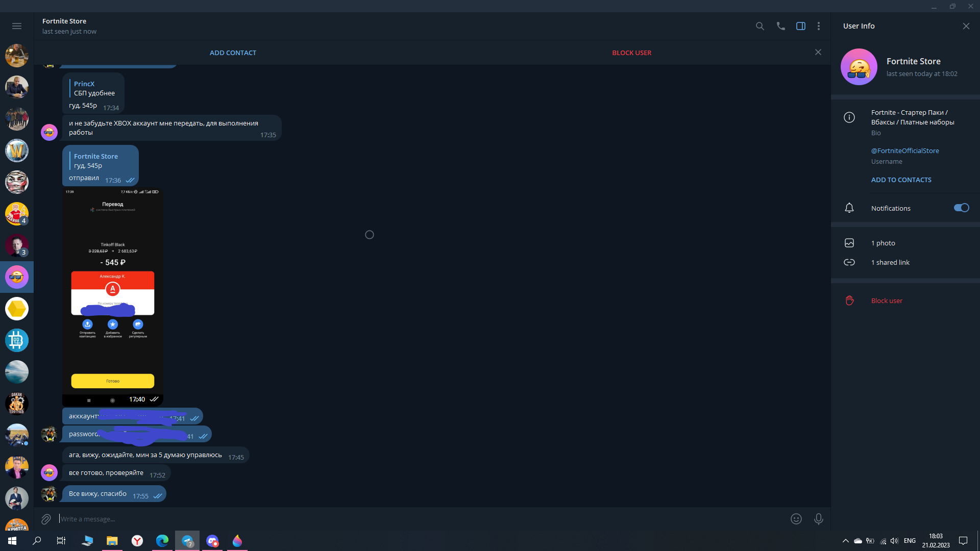Image resolution: width=980 pixels, height=551 pixels.
Task: Open the volume control in system tray
Action: click(x=894, y=541)
